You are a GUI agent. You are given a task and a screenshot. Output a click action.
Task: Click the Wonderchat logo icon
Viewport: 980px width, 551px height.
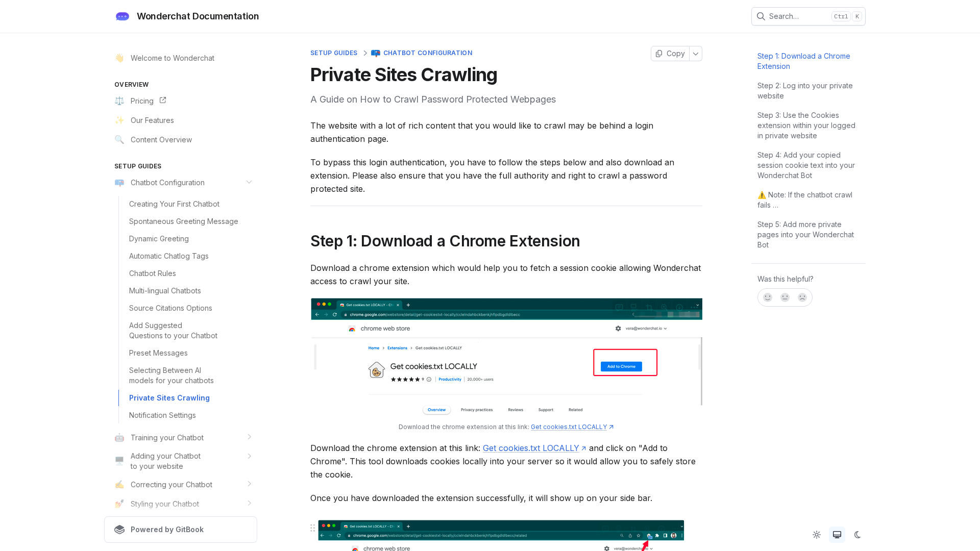pos(122,16)
